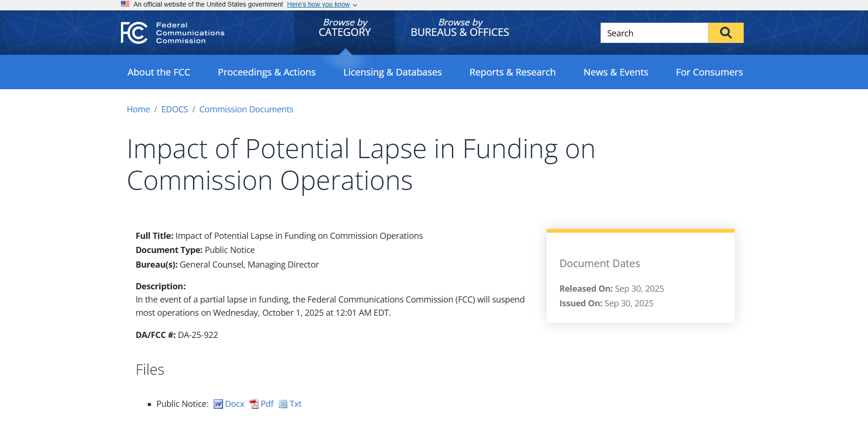868x421 pixels.
Task: Open the Public Notice Txt link
Action: pos(295,404)
